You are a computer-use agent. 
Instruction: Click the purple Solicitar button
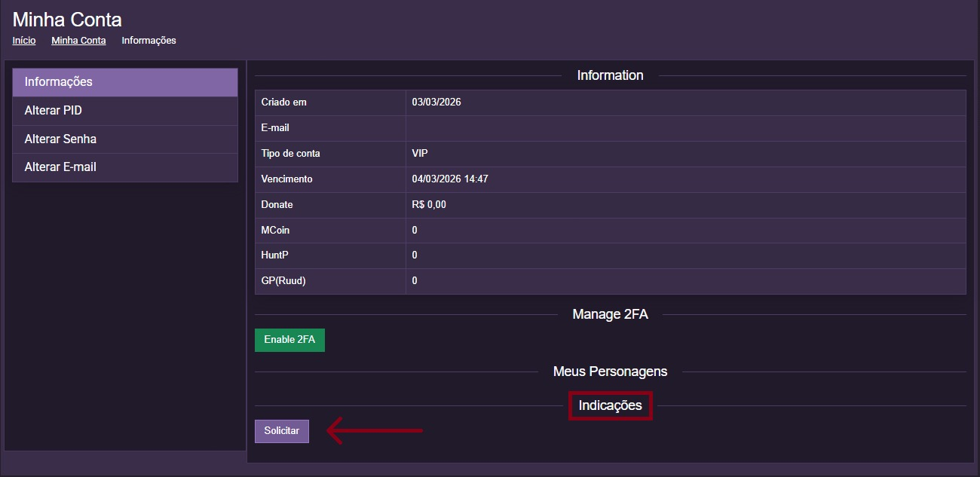click(x=282, y=431)
